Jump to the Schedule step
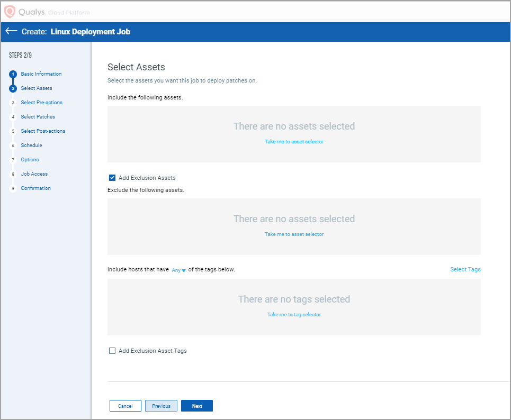 coord(31,145)
